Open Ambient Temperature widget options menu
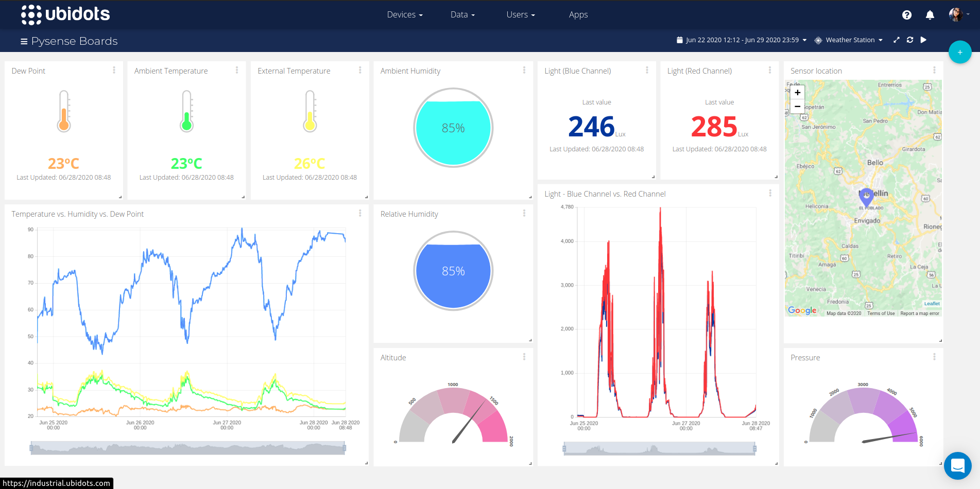Viewport: 980px width, 489px height. point(237,70)
